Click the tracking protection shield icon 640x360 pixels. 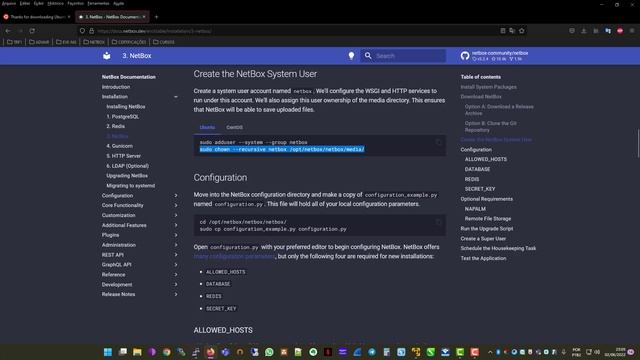(82, 31)
